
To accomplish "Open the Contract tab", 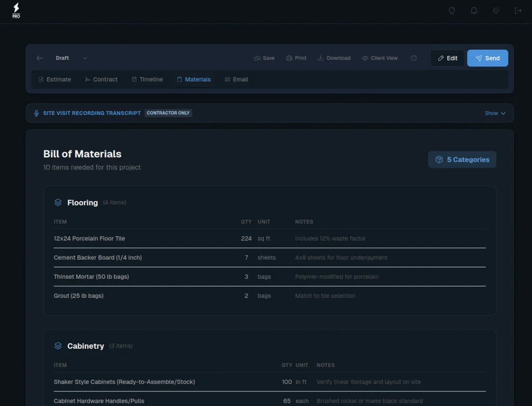I will tap(101, 79).
